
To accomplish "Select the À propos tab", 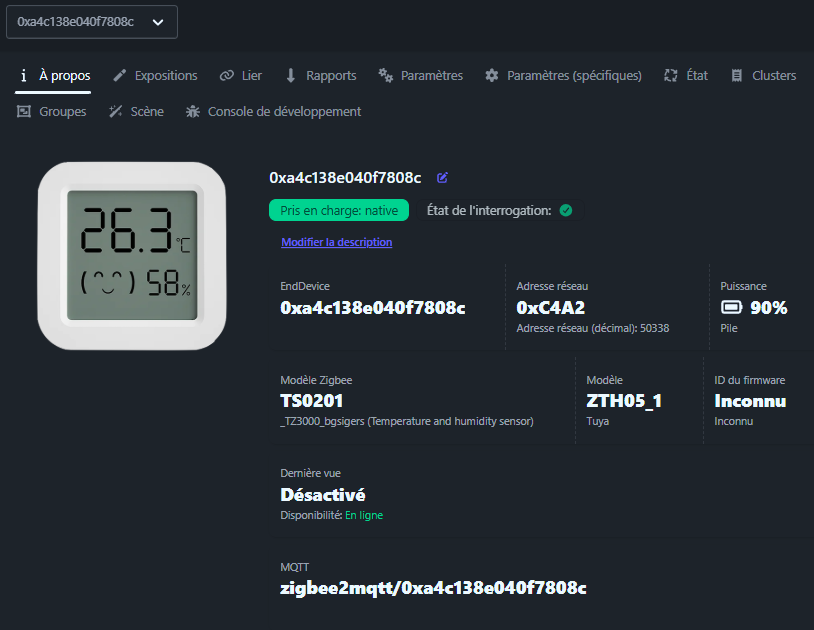I will (x=55, y=76).
